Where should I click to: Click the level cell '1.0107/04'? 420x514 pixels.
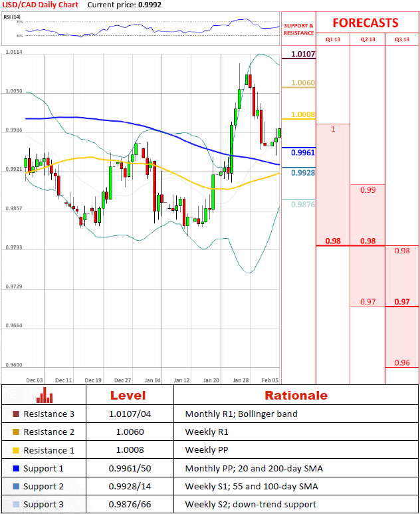(130, 414)
